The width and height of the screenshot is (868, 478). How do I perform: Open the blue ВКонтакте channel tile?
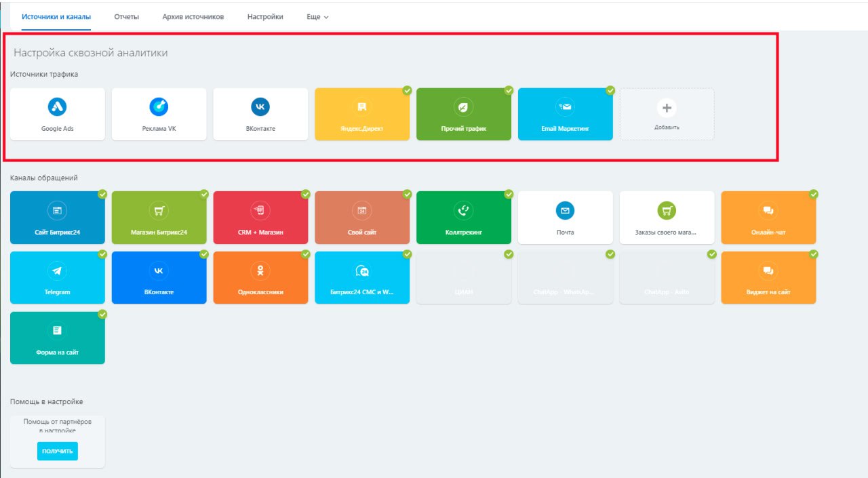coord(159,277)
